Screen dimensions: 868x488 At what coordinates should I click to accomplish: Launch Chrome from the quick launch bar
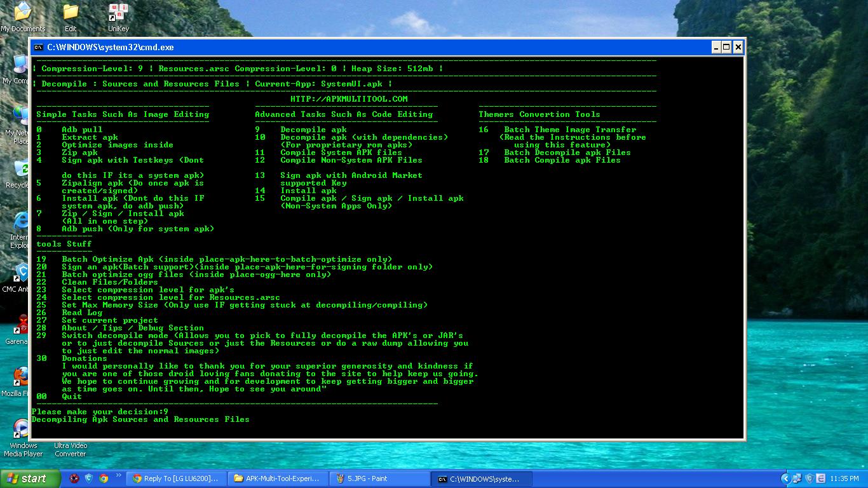[x=104, y=478]
